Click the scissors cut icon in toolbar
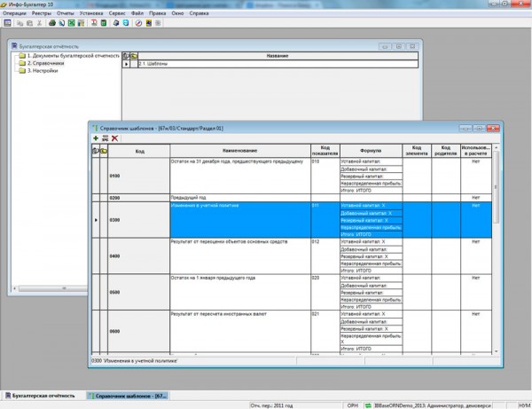The image size is (532, 409). click(38, 22)
